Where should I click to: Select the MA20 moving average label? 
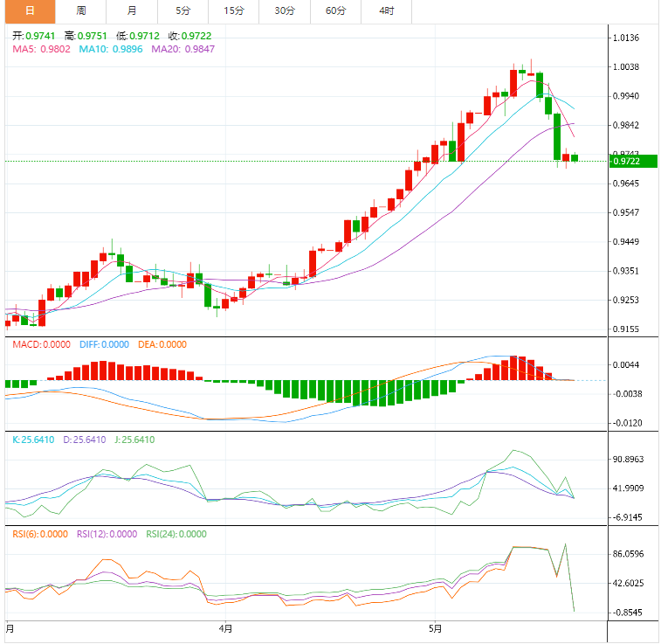tap(182, 49)
